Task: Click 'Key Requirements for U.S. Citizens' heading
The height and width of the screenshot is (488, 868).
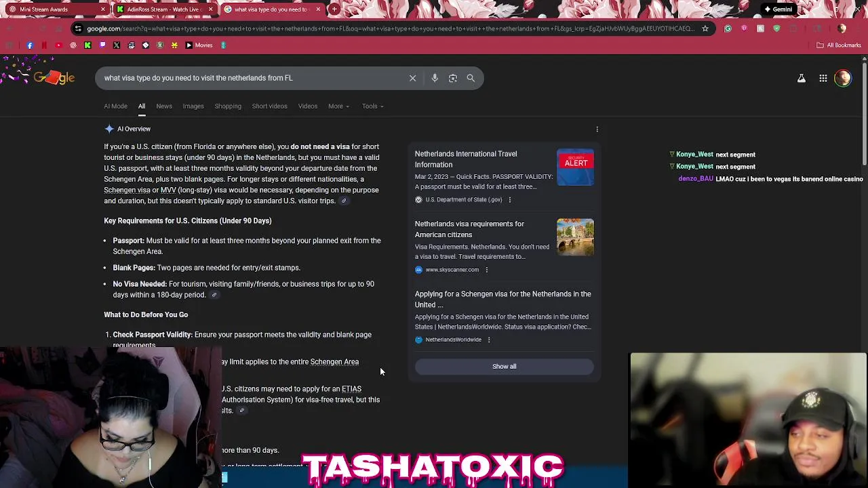Action: coord(188,221)
